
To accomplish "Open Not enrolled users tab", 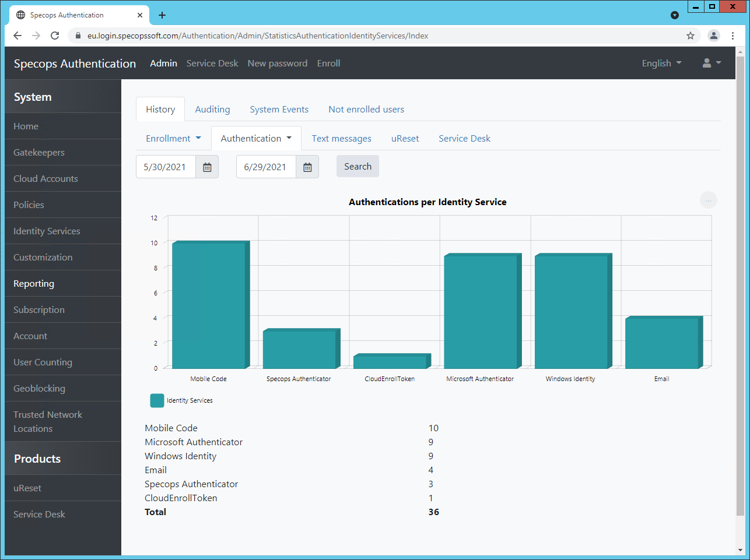I will tap(366, 110).
